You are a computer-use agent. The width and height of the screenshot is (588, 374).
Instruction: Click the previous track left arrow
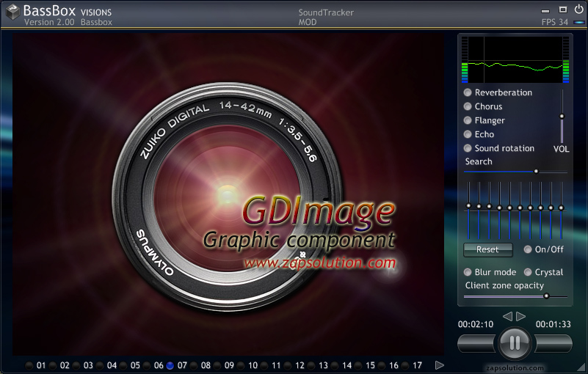[507, 316]
